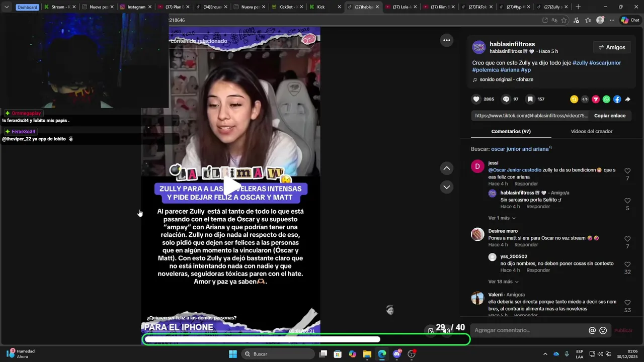The height and width of the screenshot is (362, 644).
Task: Click the #zully hashtag link
Action: pos(580,63)
